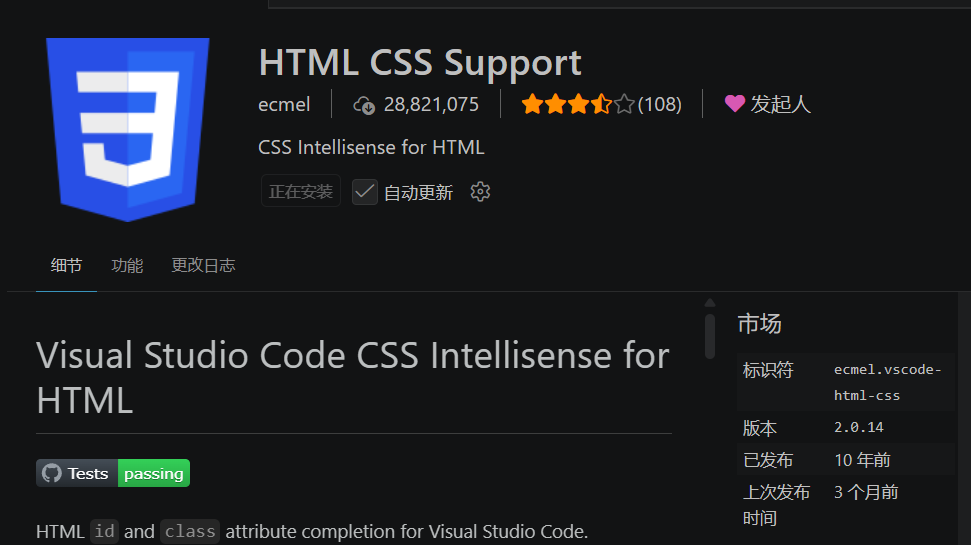Open the ecmel publisher link
The height and width of the screenshot is (545, 971).
click(284, 105)
